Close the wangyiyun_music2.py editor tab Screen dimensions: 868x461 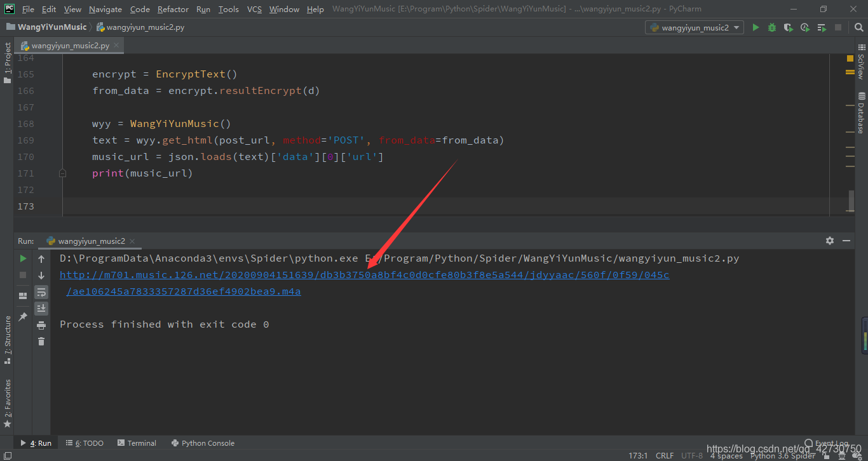click(116, 46)
